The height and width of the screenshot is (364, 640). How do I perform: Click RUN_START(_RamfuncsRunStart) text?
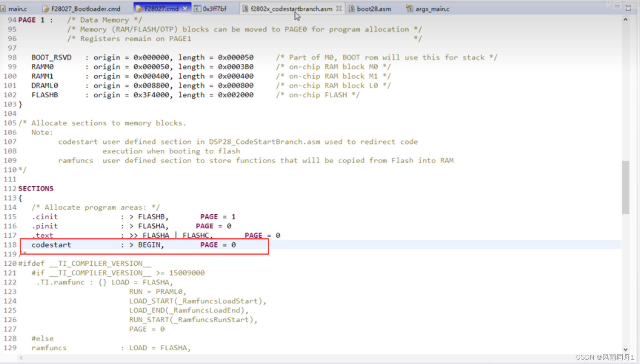(191, 320)
